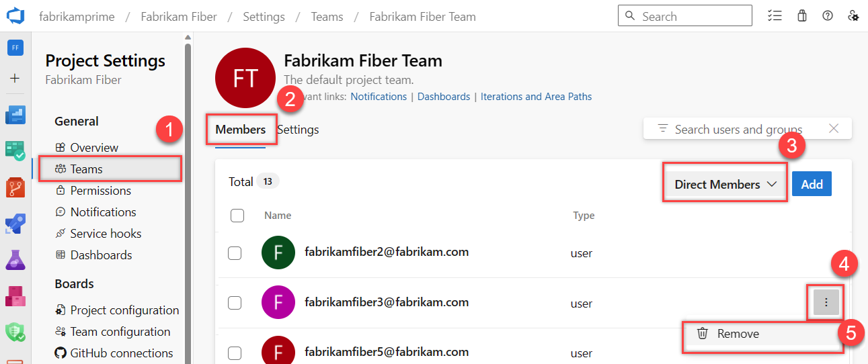The height and width of the screenshot is (364, 868).
Task: Switch to the Members tab
Action: coord(240,130)
